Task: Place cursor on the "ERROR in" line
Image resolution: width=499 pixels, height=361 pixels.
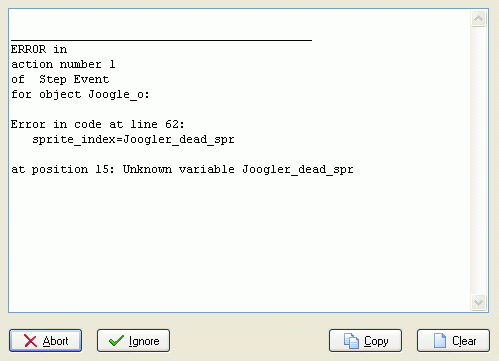Action: click(x=39, y=49)
